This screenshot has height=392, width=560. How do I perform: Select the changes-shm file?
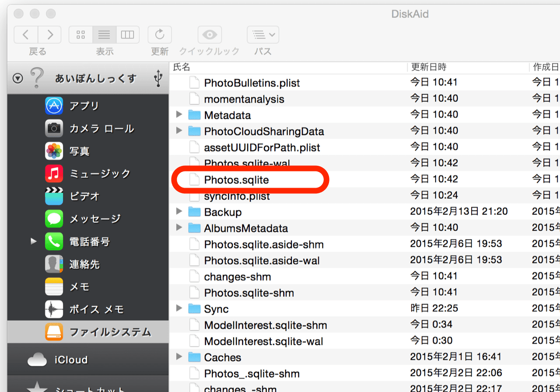[x=365, y=276]
